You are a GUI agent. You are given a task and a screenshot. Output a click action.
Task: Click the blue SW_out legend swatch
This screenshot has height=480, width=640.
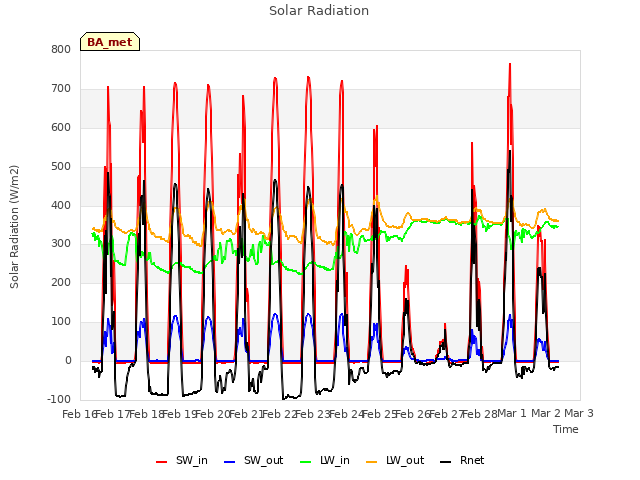tap(230, 462)
